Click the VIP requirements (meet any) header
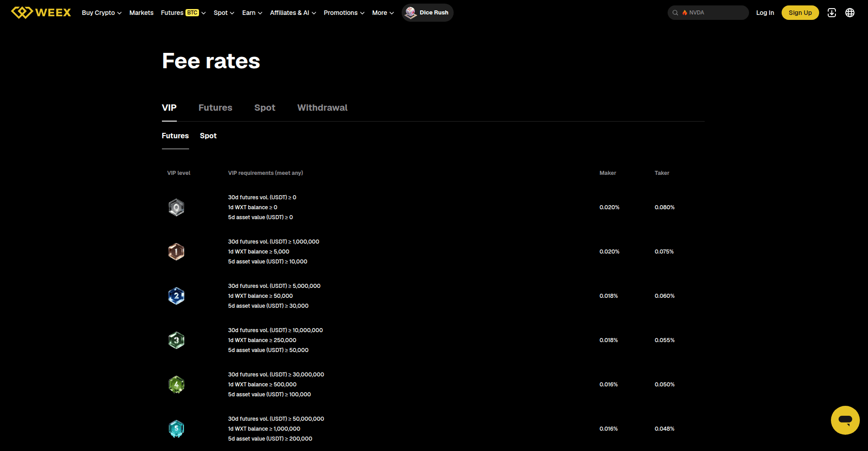Viewport: 868px width, 451px height. pos(266,173)
